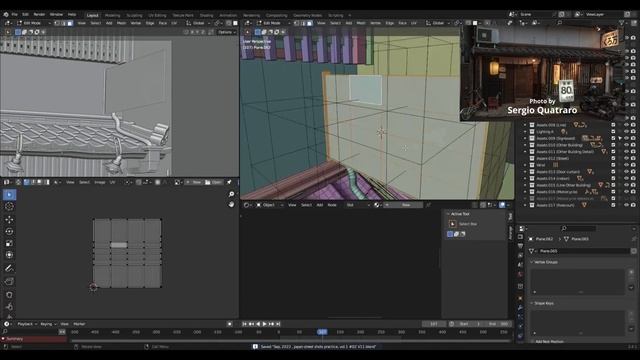Switch left viewport to vertex select mode
The image size is (640, 360).
pos(57,23)
